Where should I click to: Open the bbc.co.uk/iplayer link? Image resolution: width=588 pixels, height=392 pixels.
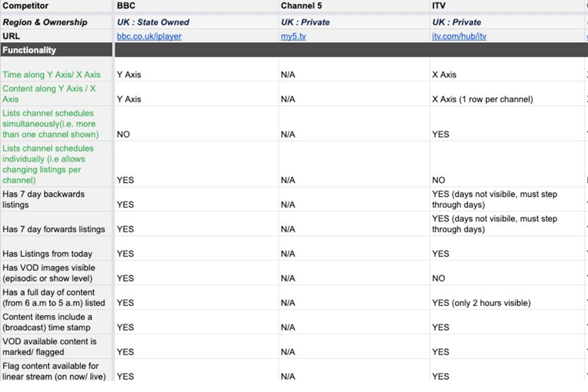pyautogui.click(x=149, y=36)
